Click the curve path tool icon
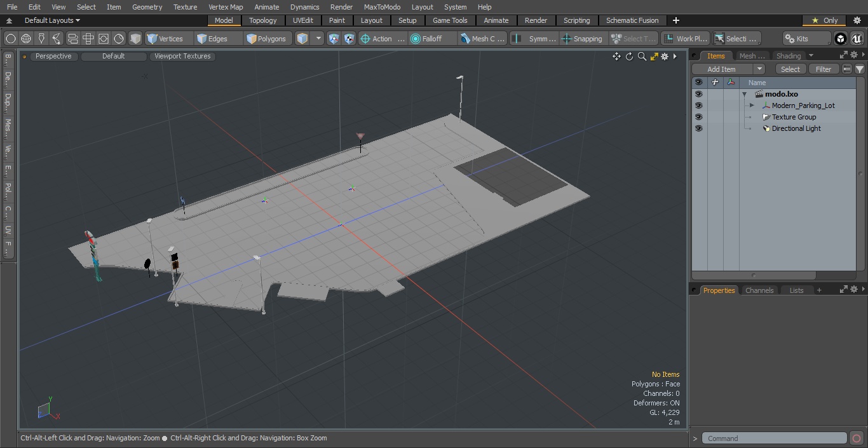Viewport: 868px width, 448px height. pos(57,39)
